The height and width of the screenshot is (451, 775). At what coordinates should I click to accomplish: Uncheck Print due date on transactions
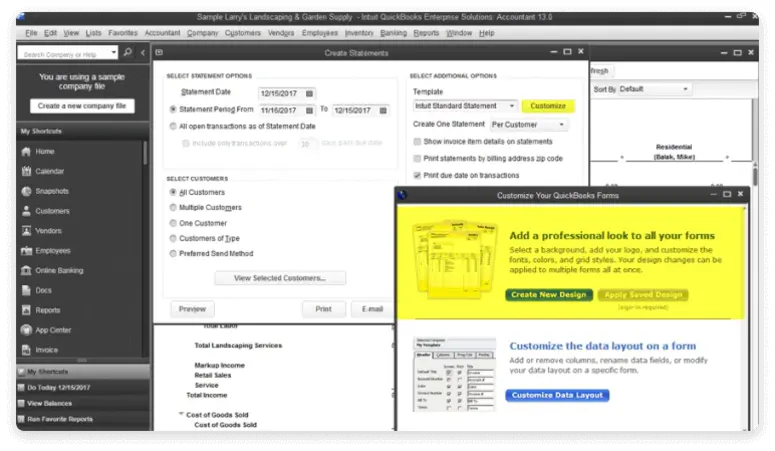pyautogui.click(x=417, y=175)
